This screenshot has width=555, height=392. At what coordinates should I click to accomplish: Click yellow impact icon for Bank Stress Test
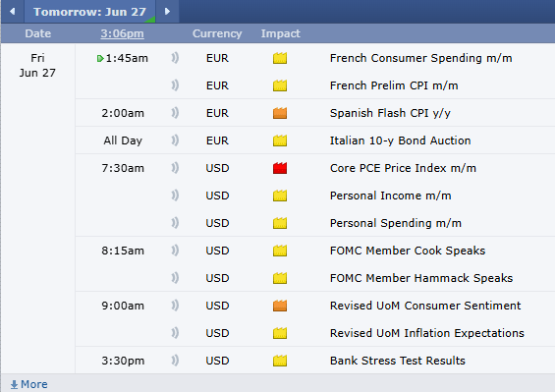pyautogui.click(x=280, y=361)
